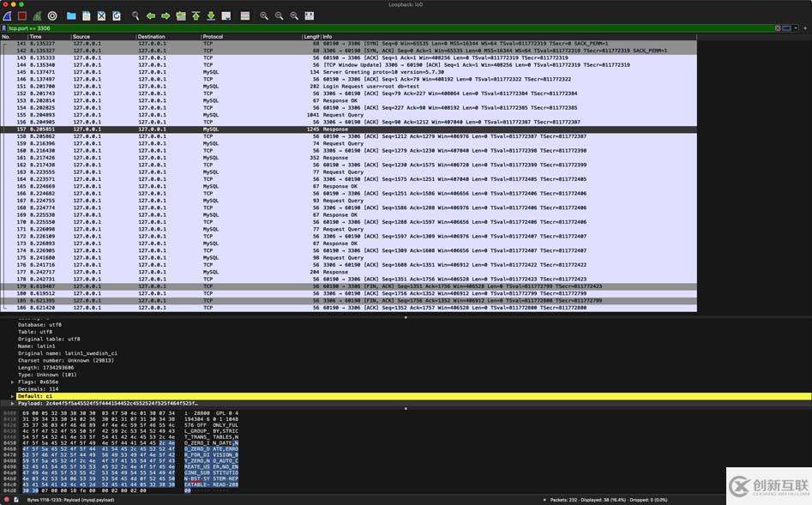Clear the display filter

click(x=778, y=28)
